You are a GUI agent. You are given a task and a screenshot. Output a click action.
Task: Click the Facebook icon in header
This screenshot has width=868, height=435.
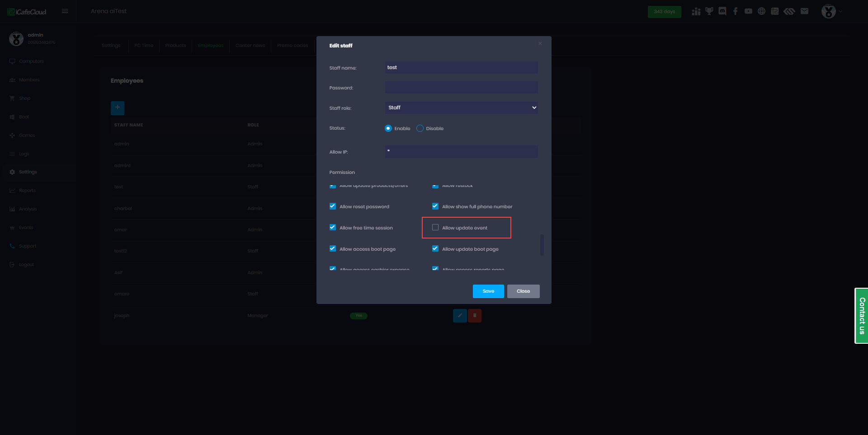point(735,11)
